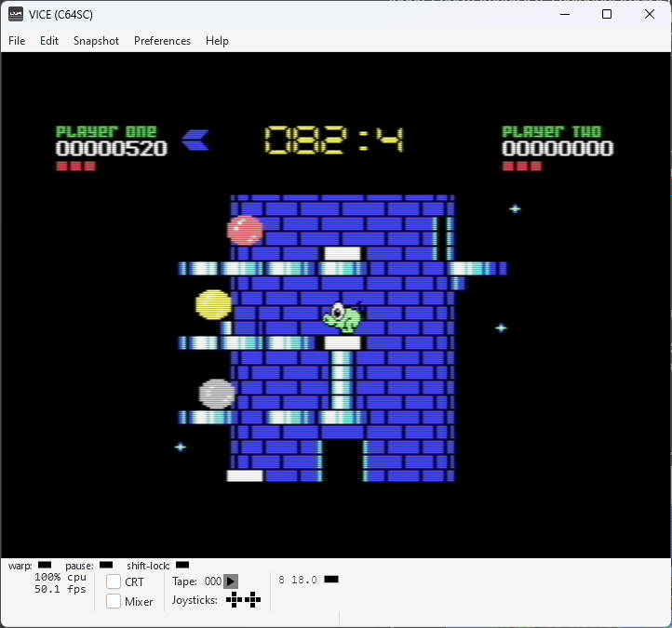This screenshot has height=628, width=672.
Task: Enable the CRT checkbox
Action: 114,581
